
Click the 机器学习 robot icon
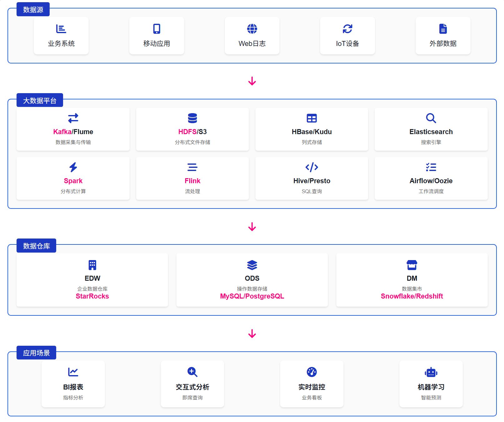tap(431, 372)
